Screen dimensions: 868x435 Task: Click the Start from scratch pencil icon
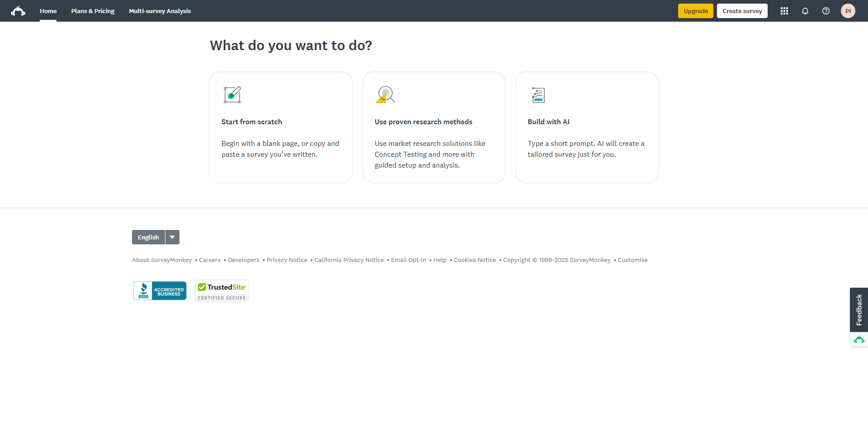point(232,95)
